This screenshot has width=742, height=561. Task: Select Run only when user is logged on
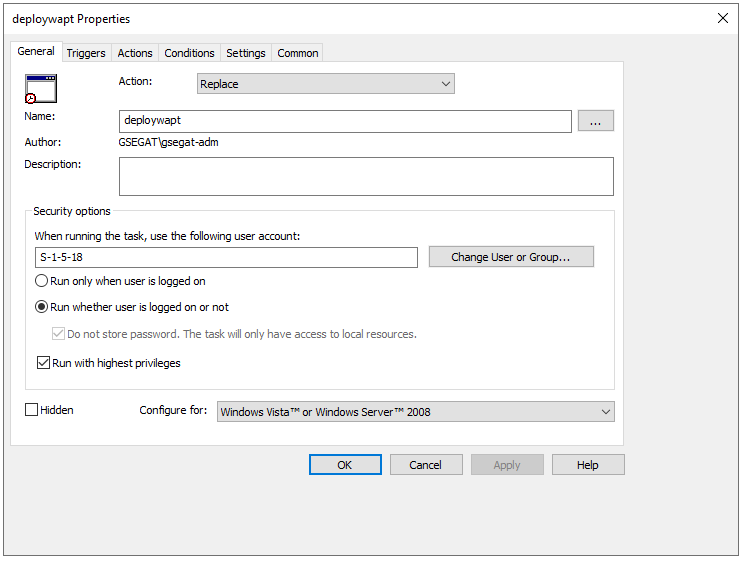(x=43, y=282)
